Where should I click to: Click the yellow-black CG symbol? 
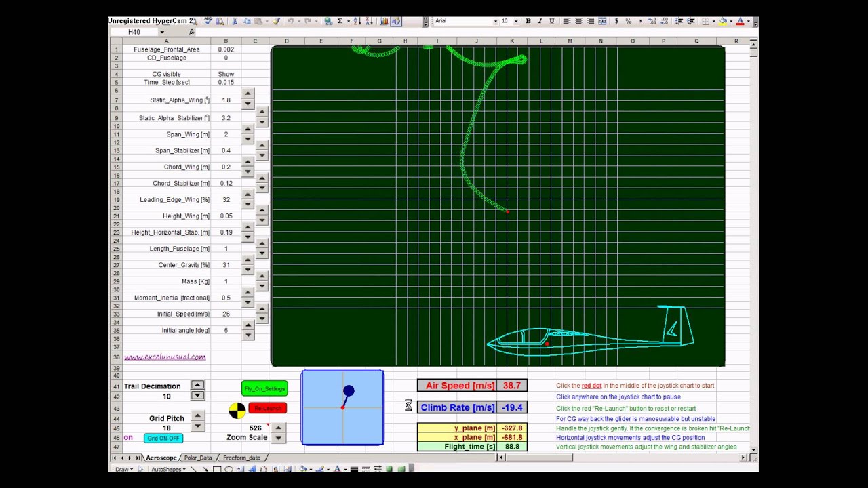237,411
